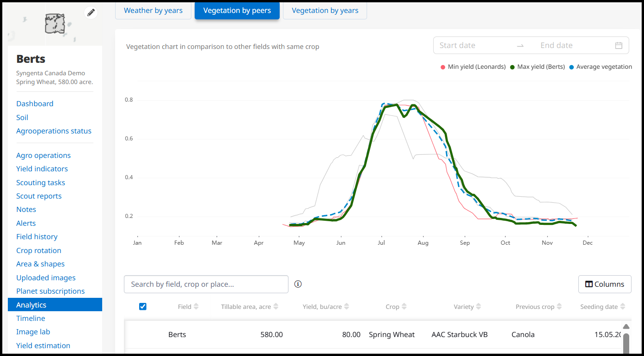644x356 pixels.
Task: Click the pencil edit icon near field thumbnail
Action: click(x=91, y=12)
